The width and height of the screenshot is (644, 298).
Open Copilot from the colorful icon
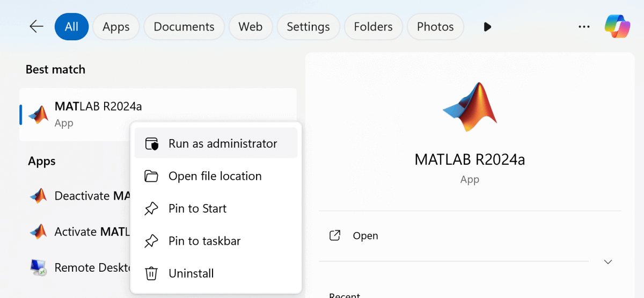617,26
